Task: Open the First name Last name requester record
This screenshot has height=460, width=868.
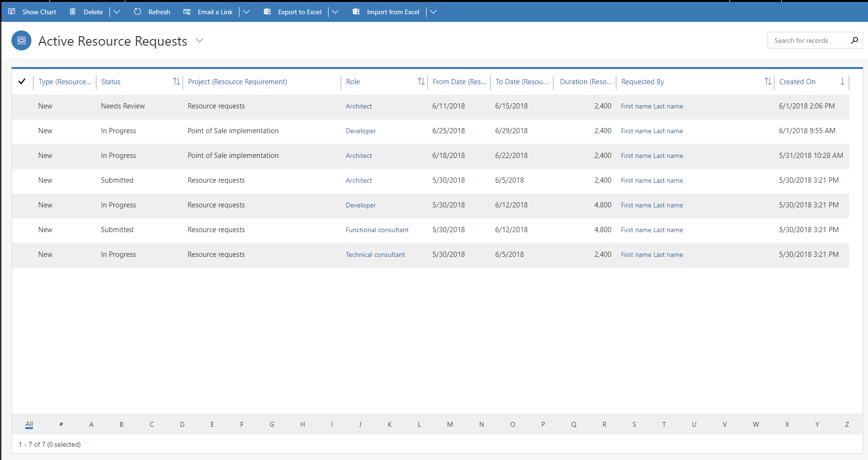Action: tap(651, 106)
